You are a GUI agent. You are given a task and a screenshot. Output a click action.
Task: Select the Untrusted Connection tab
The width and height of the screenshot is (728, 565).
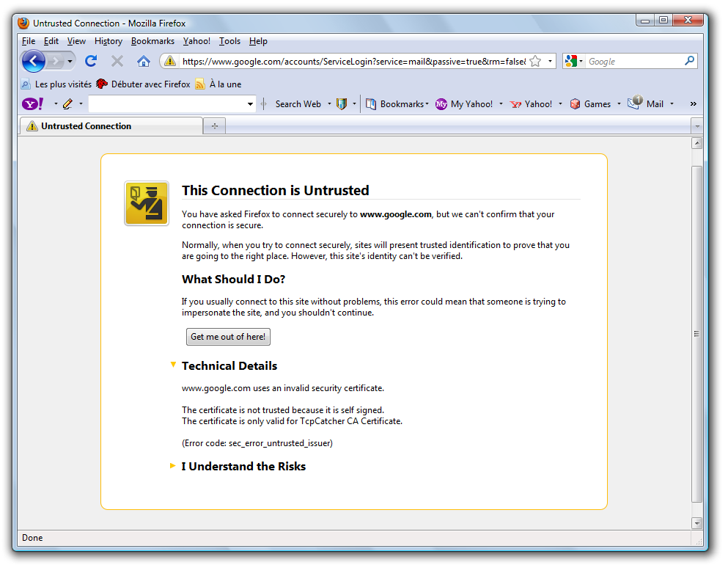111,126
